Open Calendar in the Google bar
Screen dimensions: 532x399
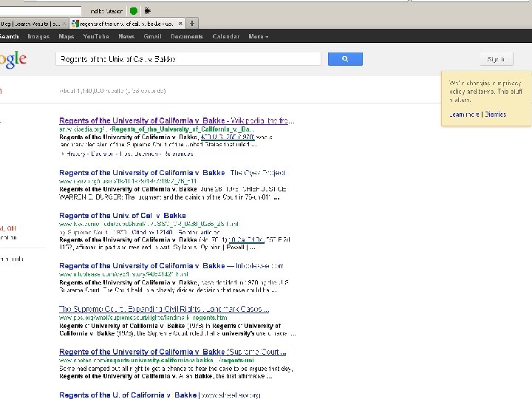(x=226, y=36)
